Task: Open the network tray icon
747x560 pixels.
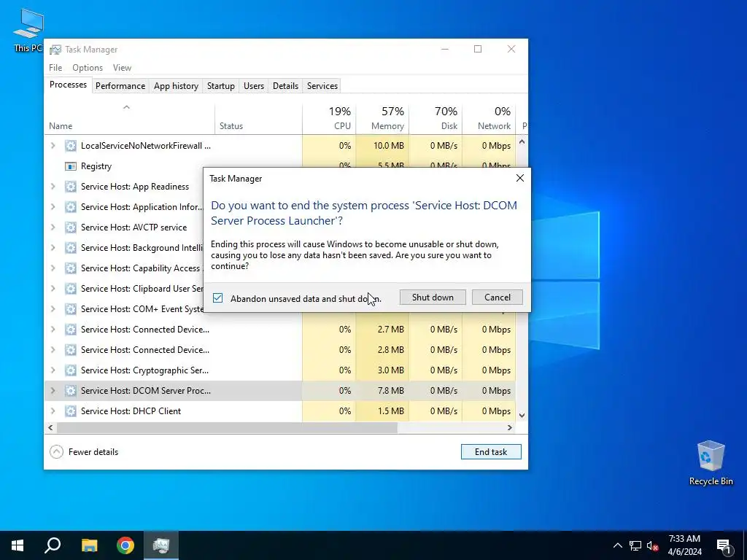Action: (x=635, y=545)
